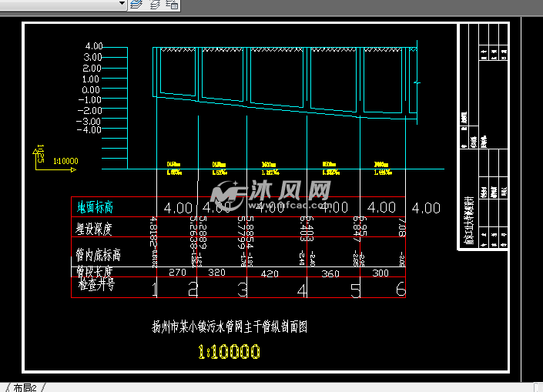Image resolution: width=543 pixels, height=392 pixels.
Task: Select the -4.00 elevation scale label
Action: coord(89,130)
